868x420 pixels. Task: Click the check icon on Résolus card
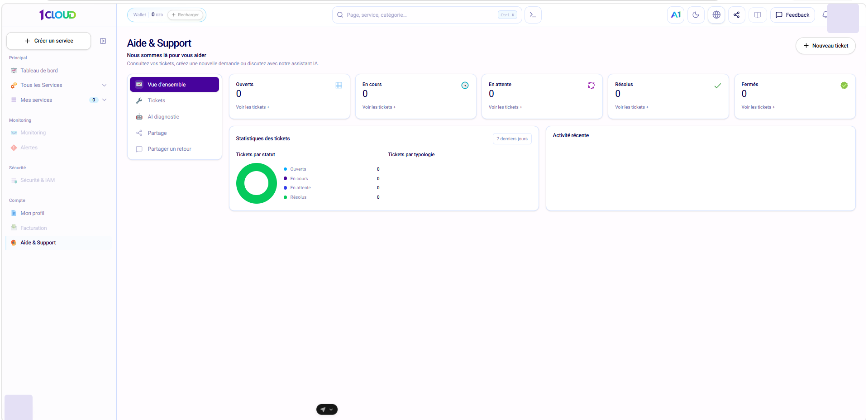pos(717,86)
